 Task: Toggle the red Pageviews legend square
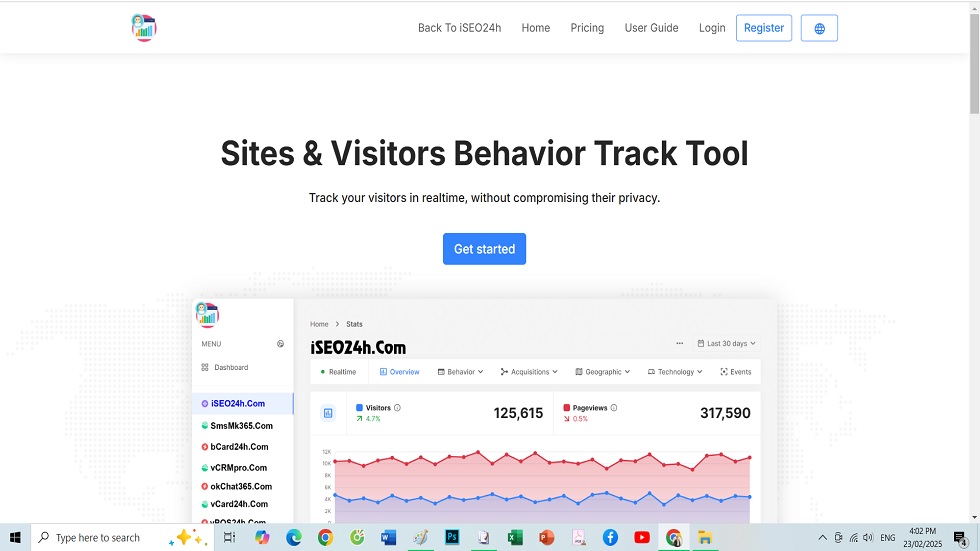[567, 408]
